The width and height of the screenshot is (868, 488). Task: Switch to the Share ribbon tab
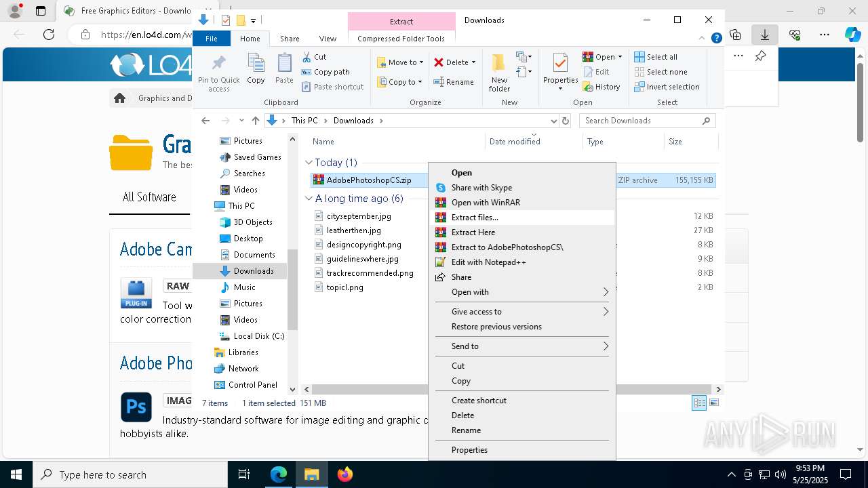pyautogui.click(x=290, y=39)
